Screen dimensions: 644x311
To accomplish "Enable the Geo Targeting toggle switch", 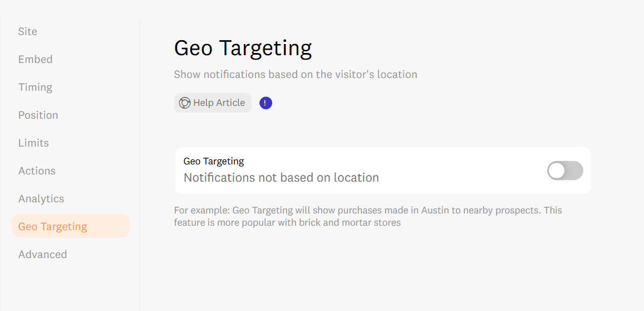I will click(x=565, y=171).
